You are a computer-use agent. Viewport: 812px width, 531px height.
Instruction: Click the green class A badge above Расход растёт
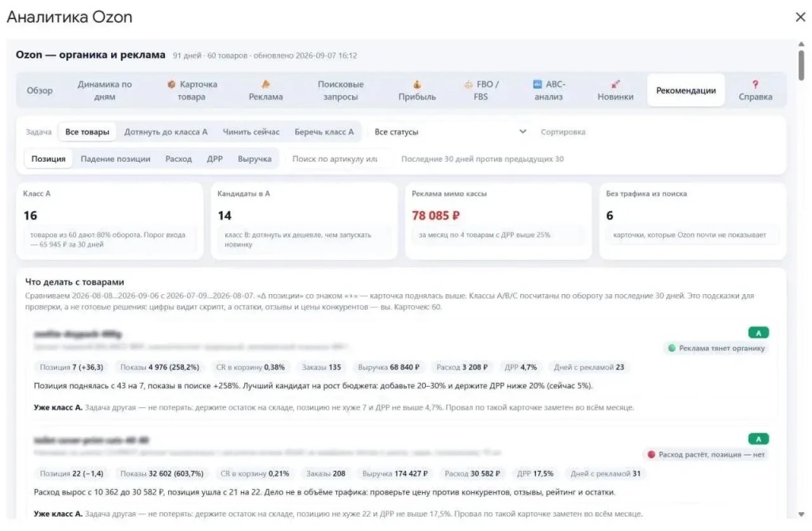click(x=758, y=439)
